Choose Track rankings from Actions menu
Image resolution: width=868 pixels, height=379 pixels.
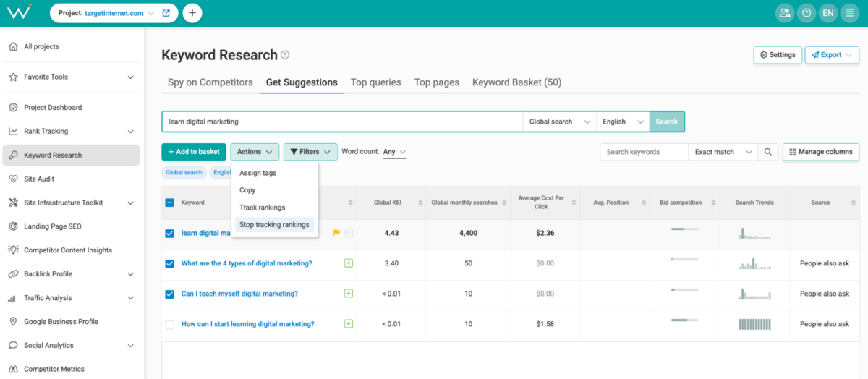[x=274, y=208]
